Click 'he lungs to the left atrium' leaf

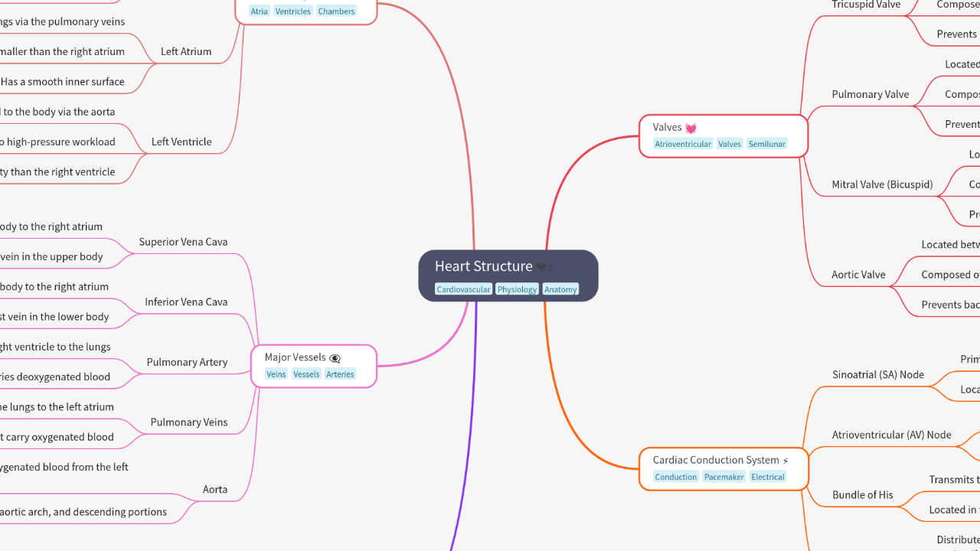click(57, 407)
